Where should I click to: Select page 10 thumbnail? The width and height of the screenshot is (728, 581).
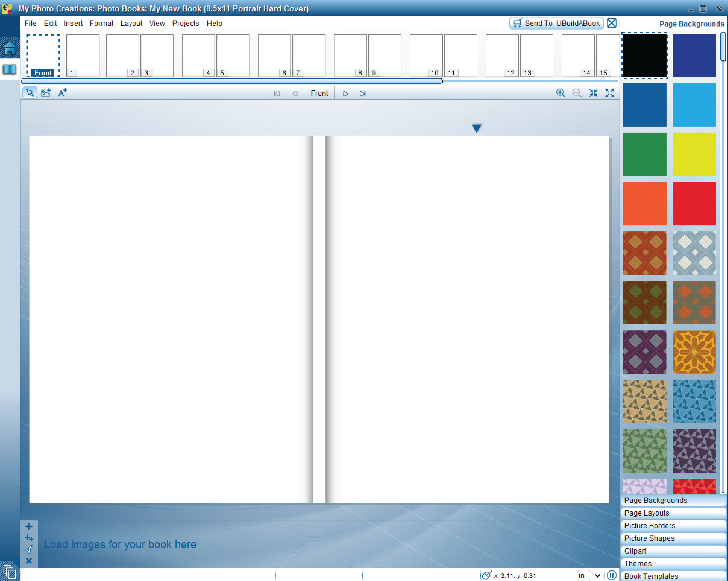(426, 56)
